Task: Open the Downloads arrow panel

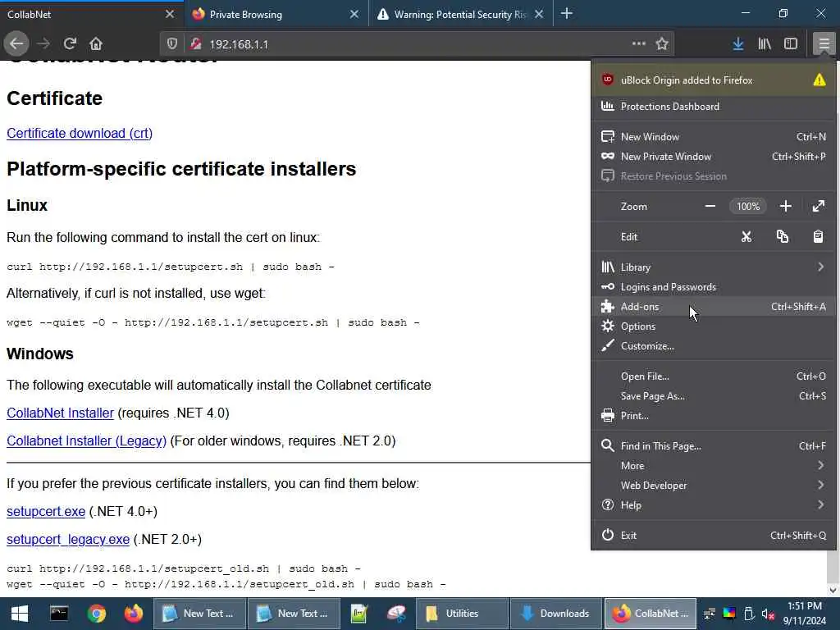Action: (x=737, y=44)
